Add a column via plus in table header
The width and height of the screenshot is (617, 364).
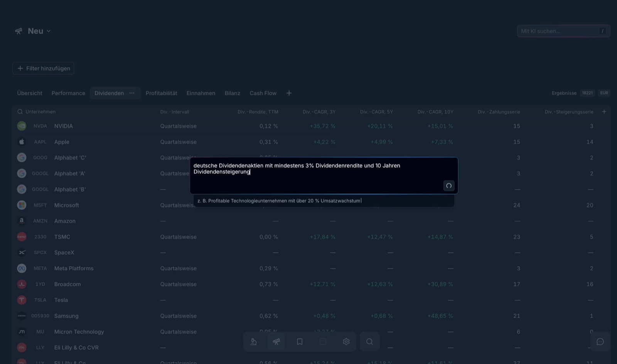[604, 112]
